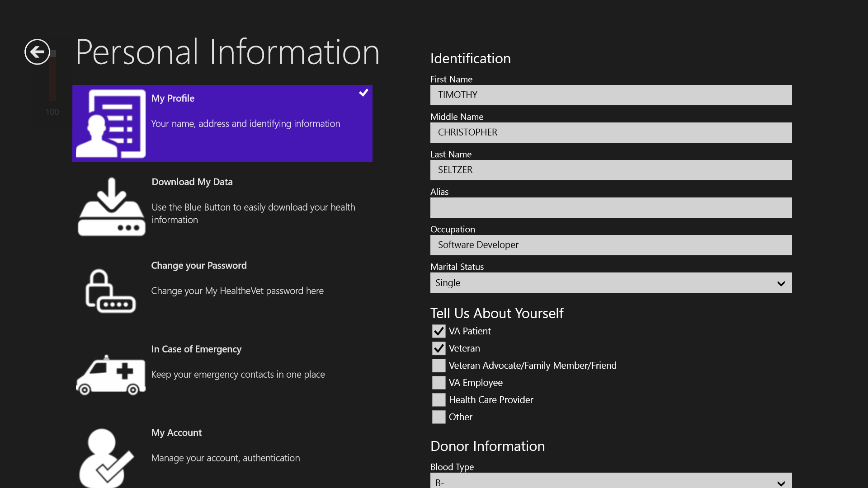Expand the Blood Type dropdown
The width and height of the screenshot is (868, 488).
611,482
